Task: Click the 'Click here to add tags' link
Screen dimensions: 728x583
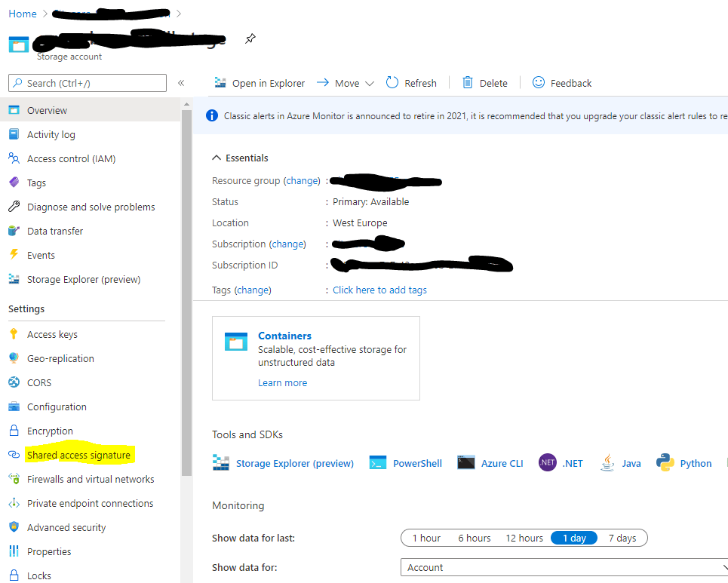Action: click(x=379, y=290)
